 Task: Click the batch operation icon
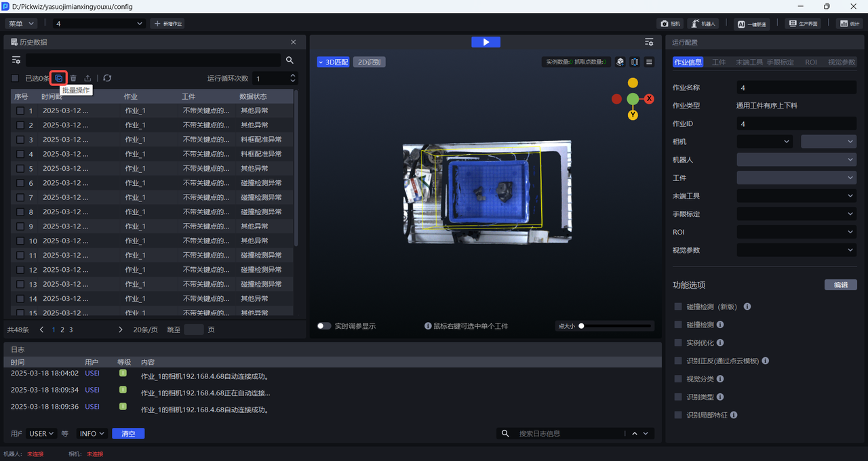click(x=58, y=79)
